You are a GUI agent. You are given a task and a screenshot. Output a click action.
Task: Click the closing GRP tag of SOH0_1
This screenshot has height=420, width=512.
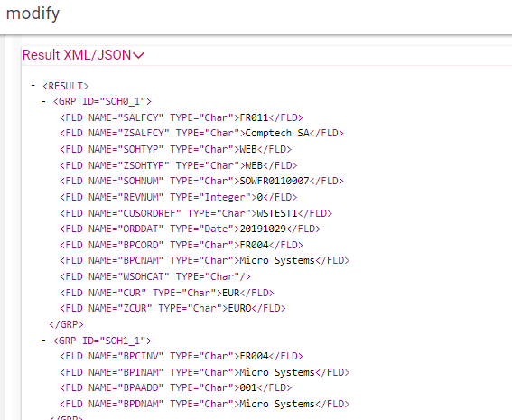(x=66, y=324)
